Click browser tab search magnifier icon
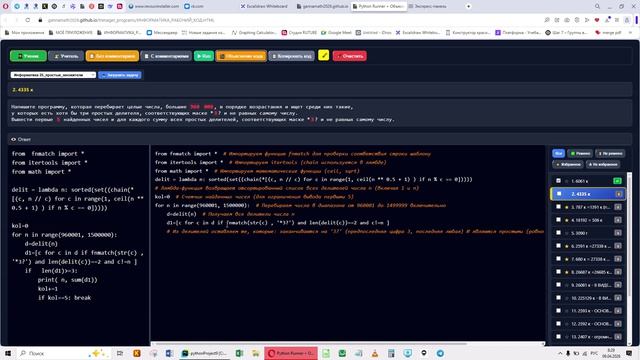 click(x=597, y=7)
